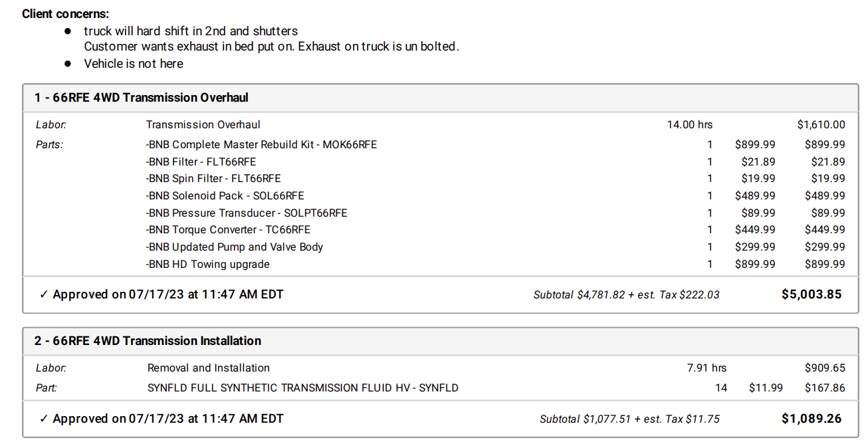Click the checkmark beside the $5,003.85 approval

pyautogui.click(x=44, y=294)
